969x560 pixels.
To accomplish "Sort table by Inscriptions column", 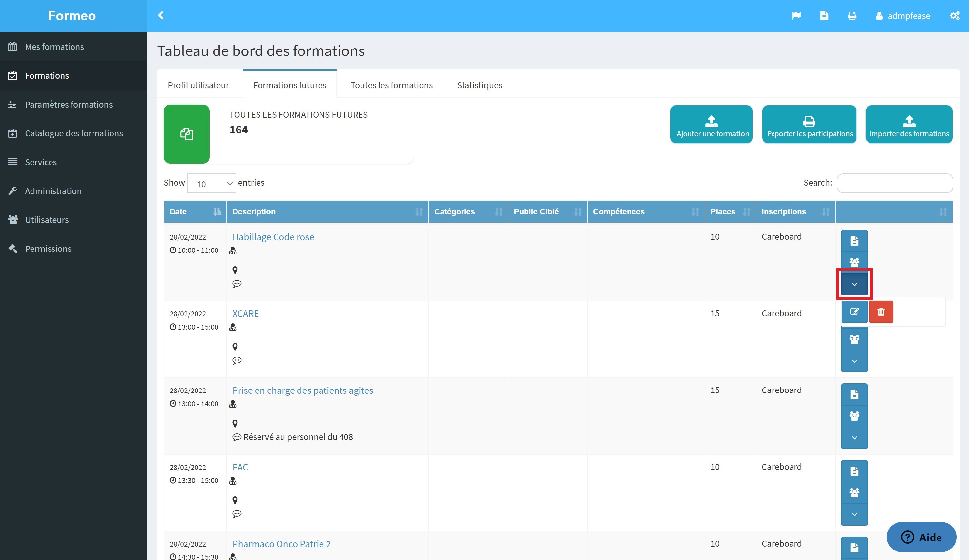I will point(795,211).
